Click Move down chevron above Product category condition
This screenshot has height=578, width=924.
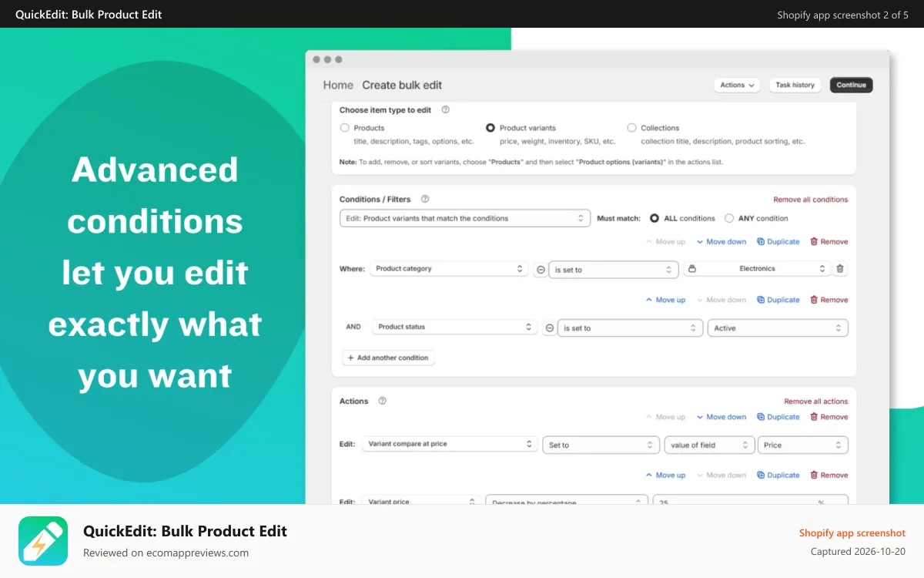coord(700,242)
